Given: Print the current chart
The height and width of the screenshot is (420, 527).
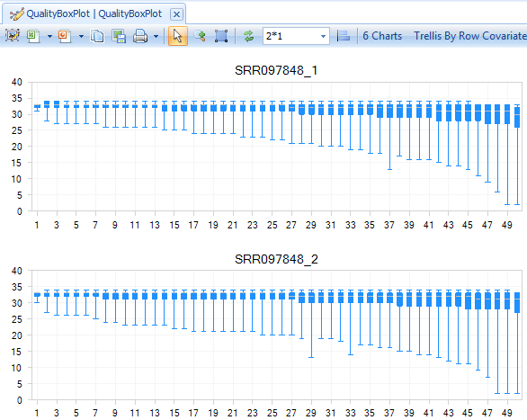Looking at the screenshot, I should 140,36.
